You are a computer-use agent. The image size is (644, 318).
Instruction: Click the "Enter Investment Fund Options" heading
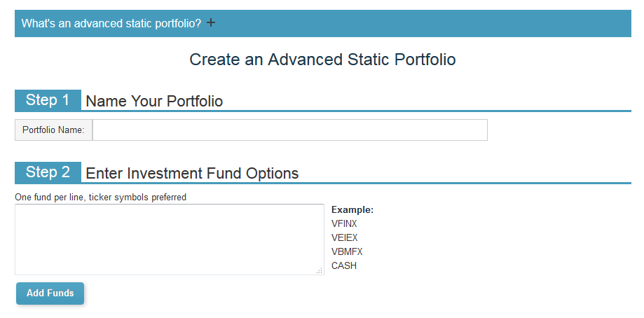click(192, 173)
